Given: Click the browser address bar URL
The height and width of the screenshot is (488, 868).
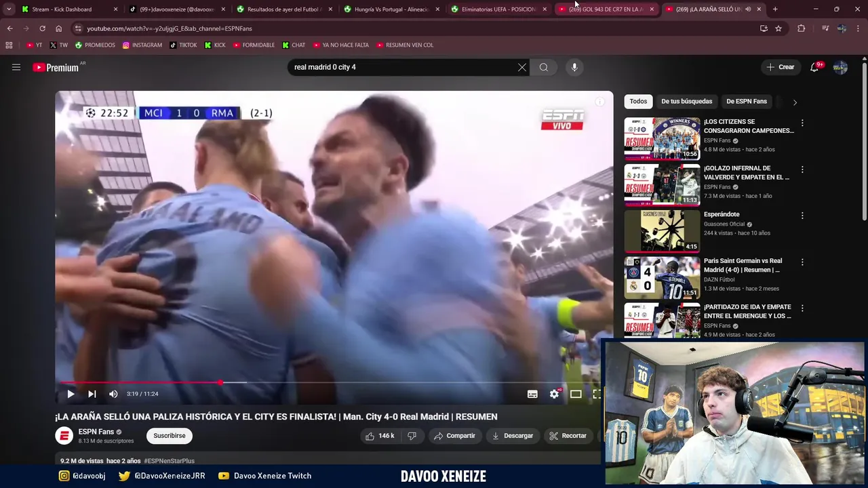Looking at the screenshot, I should (170, 28).
